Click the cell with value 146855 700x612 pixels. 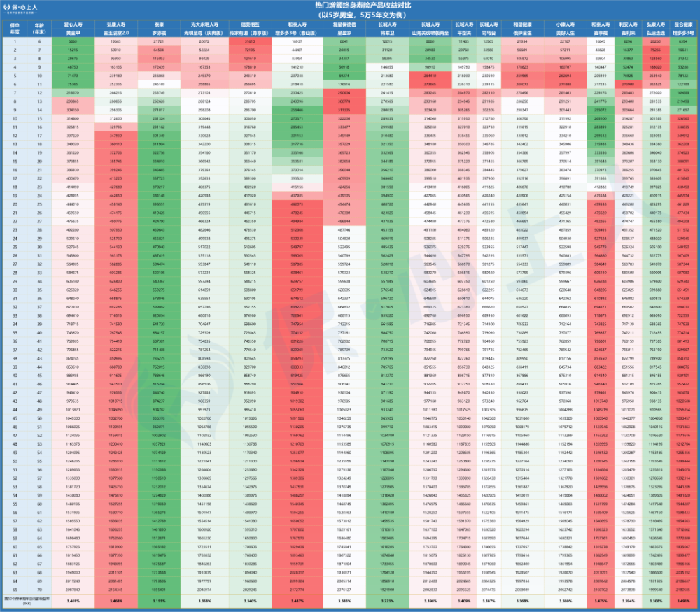tap(387, 67)
